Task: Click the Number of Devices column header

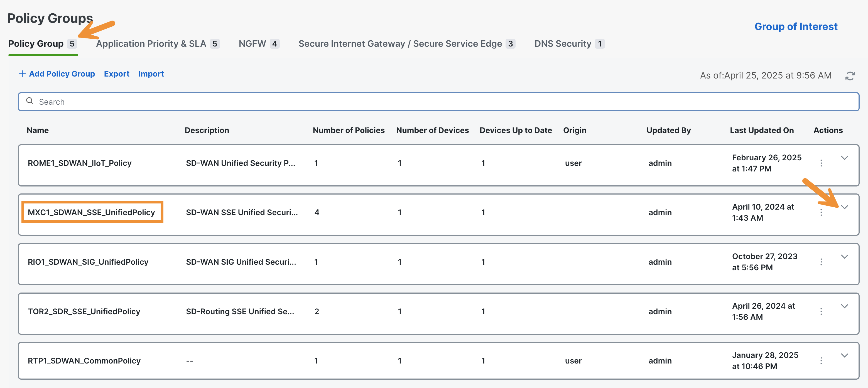Action: pyautogui.click(x=432, y=130)
